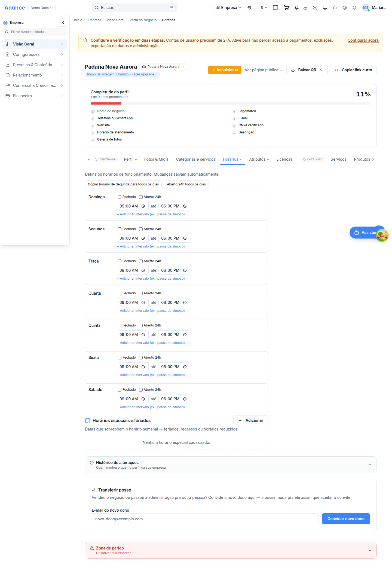The height and width of the screenshot is (574, 392).
Task: Click the clock icon in Sábado closing time
Action: click(x=185, y=399)
